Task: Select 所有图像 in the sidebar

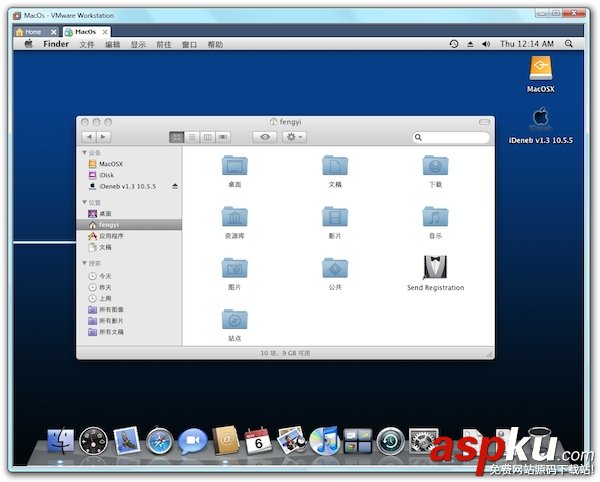Action: (129, 309)
